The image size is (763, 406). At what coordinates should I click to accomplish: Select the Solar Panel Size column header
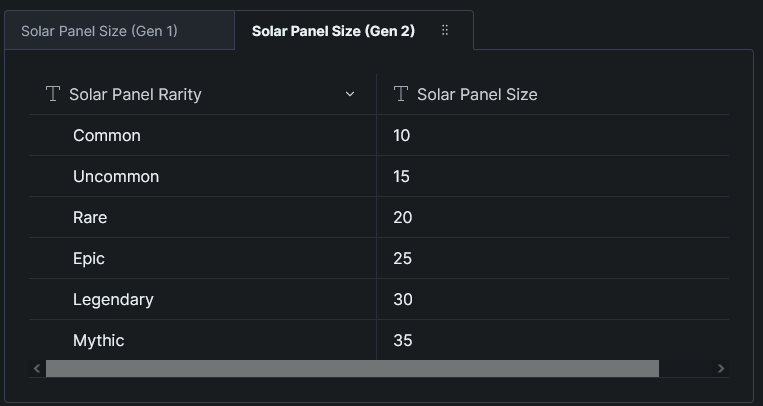tap(477, 94)
